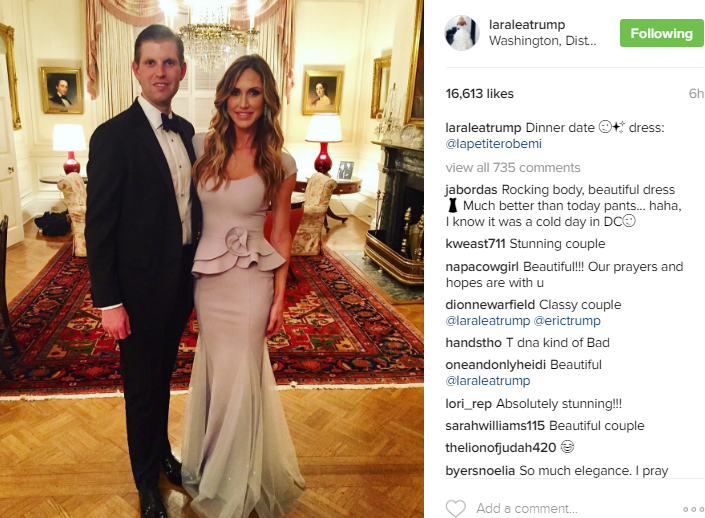Open the @erictrump mention link

567,321
